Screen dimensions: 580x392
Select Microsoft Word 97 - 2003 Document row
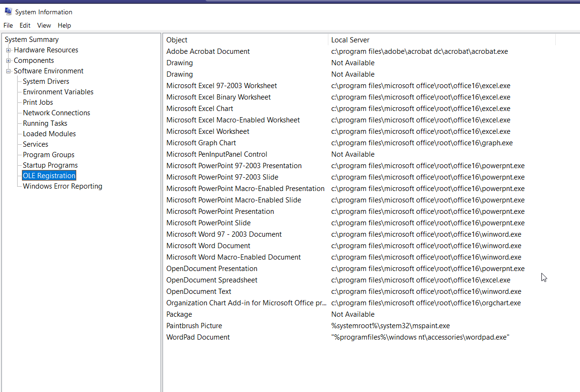pos(224,234)
